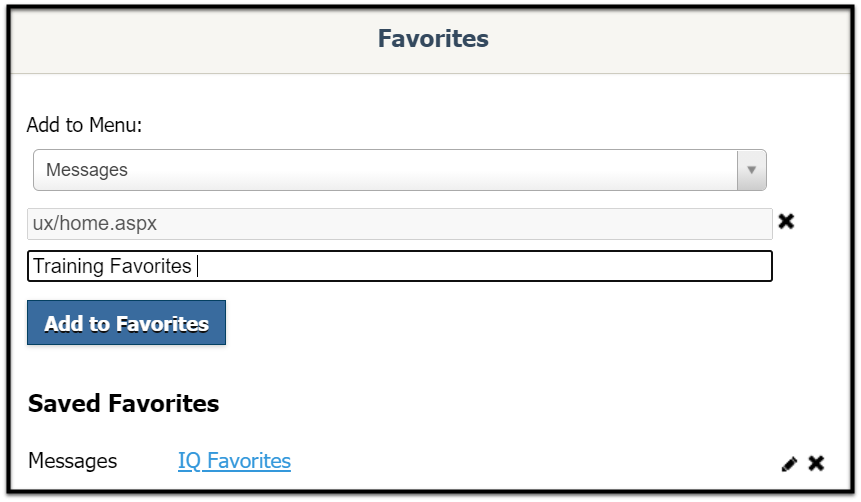Select the Saved Favorites heading
861x502 pixels.
point(124,403)
